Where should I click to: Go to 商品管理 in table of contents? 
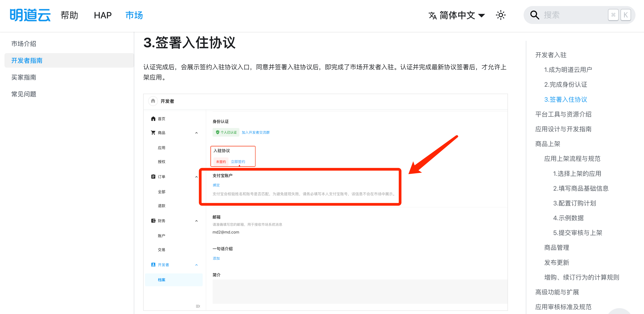(557, 247)
